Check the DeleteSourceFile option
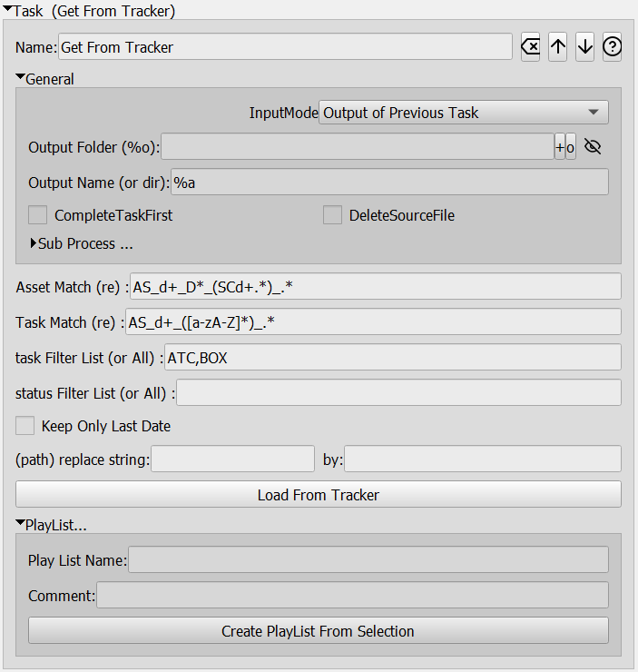638x672 pixels. point(332,215)
